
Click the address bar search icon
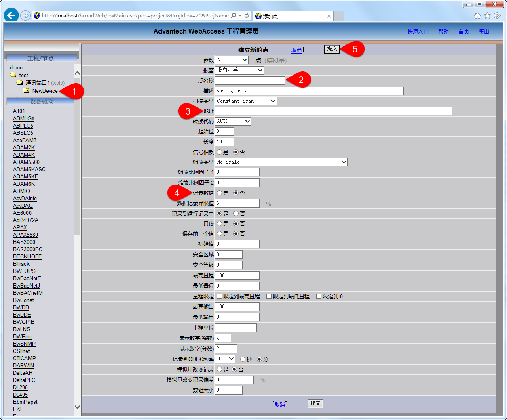click(234, 16)
